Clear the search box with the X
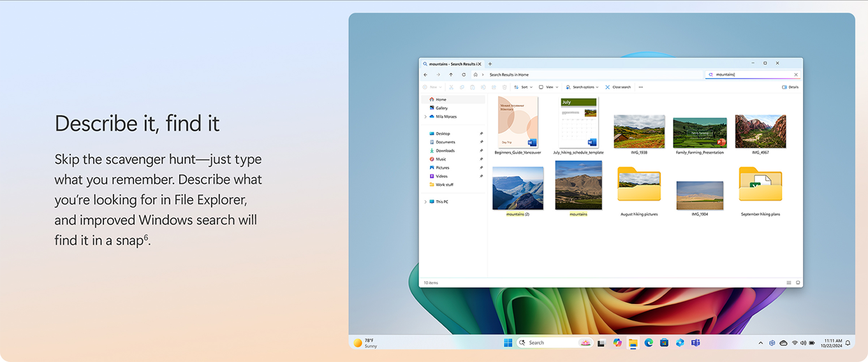This screenshot has width=868, height=362. coord(795,75)
